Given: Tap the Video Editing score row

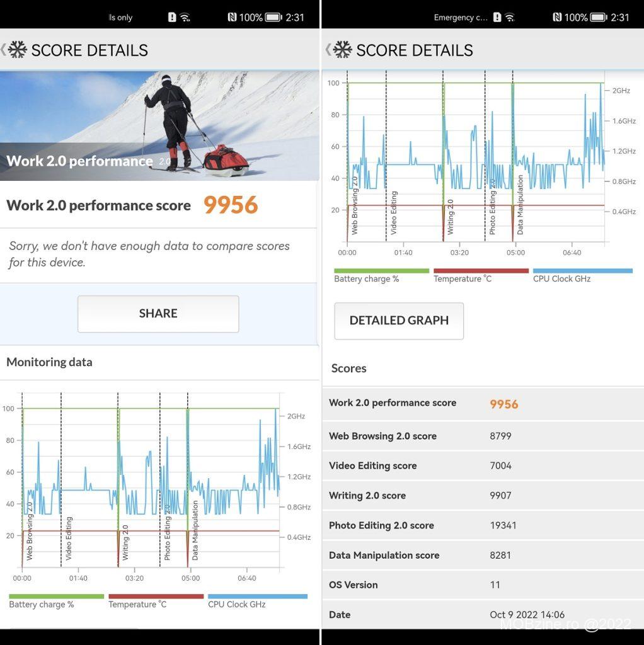Looking at the screenshot, I should [x=483, y=466].
